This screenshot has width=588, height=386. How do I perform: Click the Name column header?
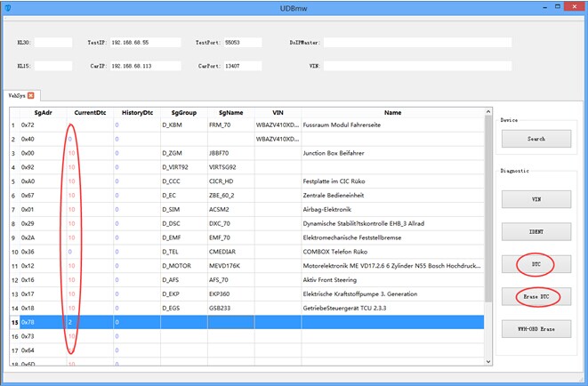392,112
